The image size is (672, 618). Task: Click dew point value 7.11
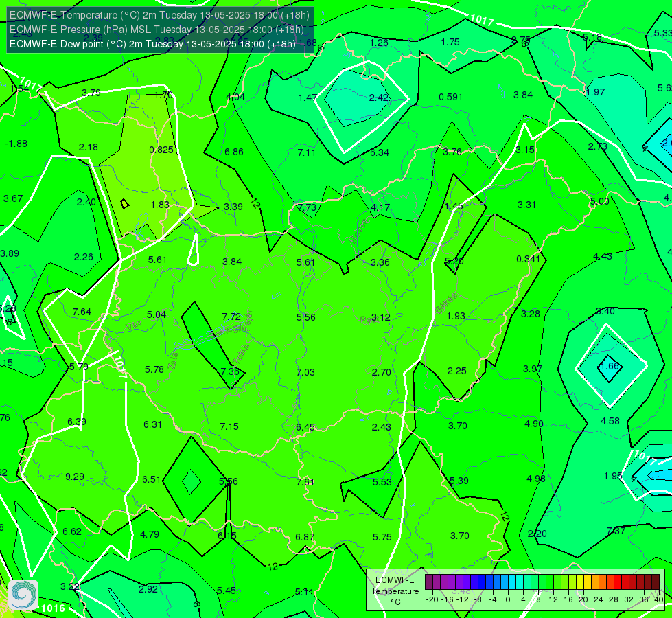306,152
